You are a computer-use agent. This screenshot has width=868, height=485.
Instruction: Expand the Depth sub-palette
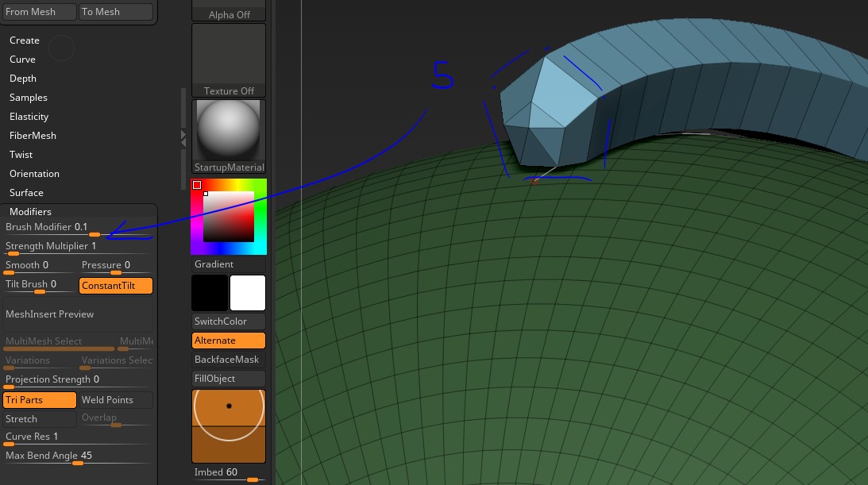click(23, 79)
